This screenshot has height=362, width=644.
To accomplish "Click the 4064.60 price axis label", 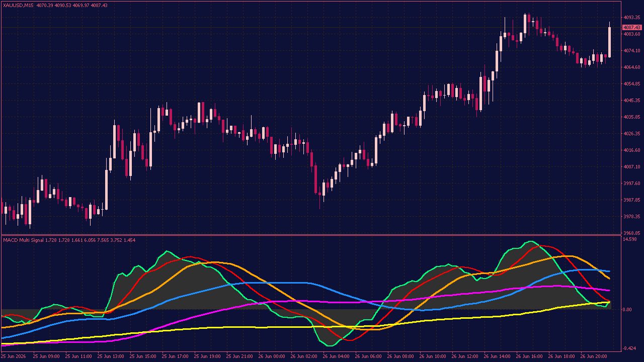I will [x=631, y=67].
